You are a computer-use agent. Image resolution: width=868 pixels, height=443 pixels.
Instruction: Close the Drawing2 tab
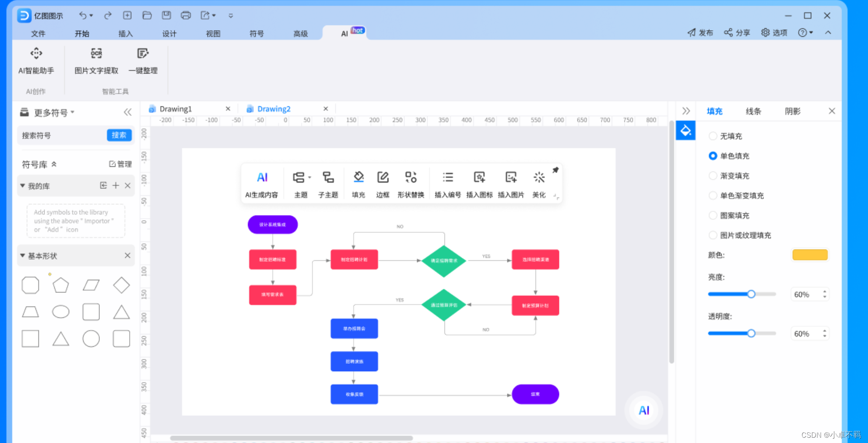point(326,109)
